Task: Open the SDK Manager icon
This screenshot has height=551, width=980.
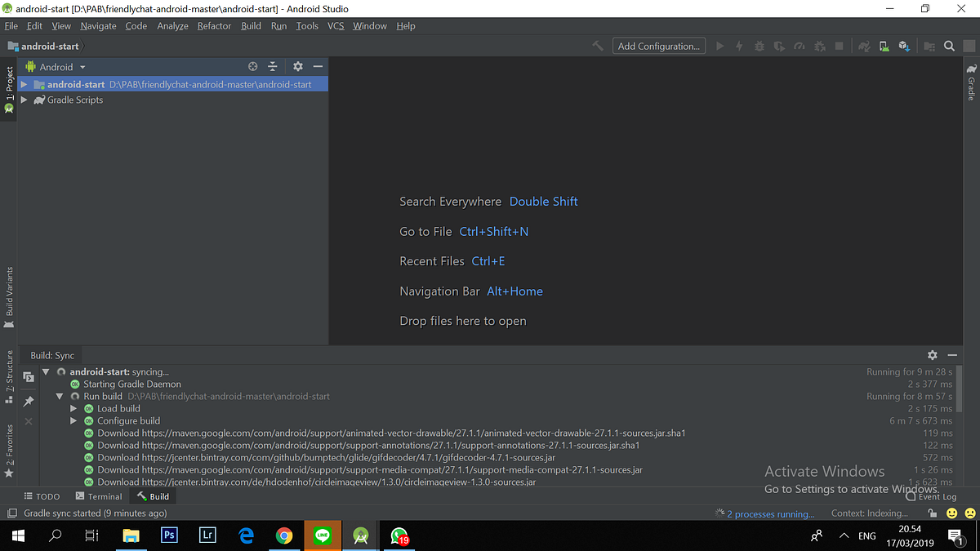Action: pos(903,47)
